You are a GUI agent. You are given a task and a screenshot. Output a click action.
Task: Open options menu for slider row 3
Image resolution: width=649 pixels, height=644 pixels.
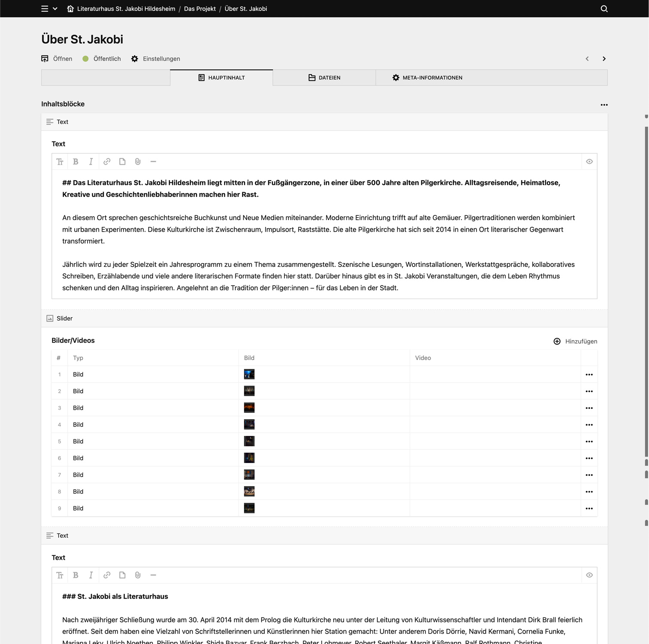click(x=589, y=408)
